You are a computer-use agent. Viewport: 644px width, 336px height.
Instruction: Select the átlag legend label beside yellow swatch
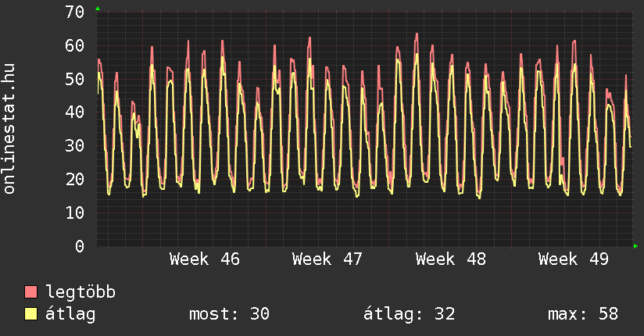tap(71, 314)
